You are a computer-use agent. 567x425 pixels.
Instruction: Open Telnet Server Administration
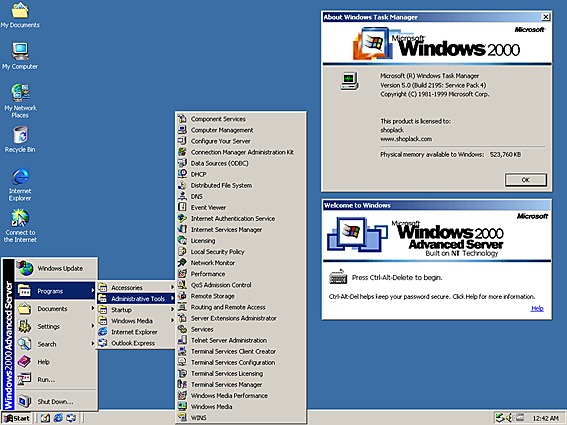241,340
